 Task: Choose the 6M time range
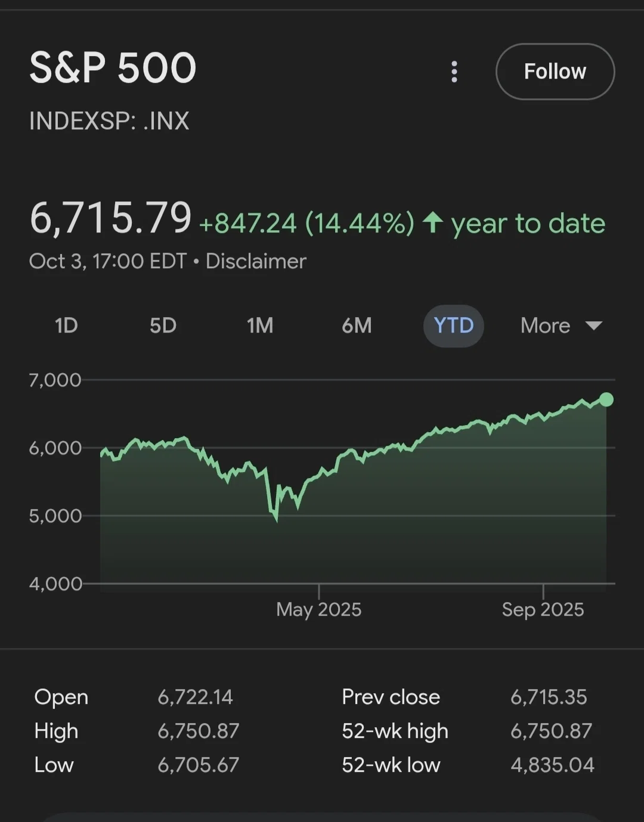(357, 325)
